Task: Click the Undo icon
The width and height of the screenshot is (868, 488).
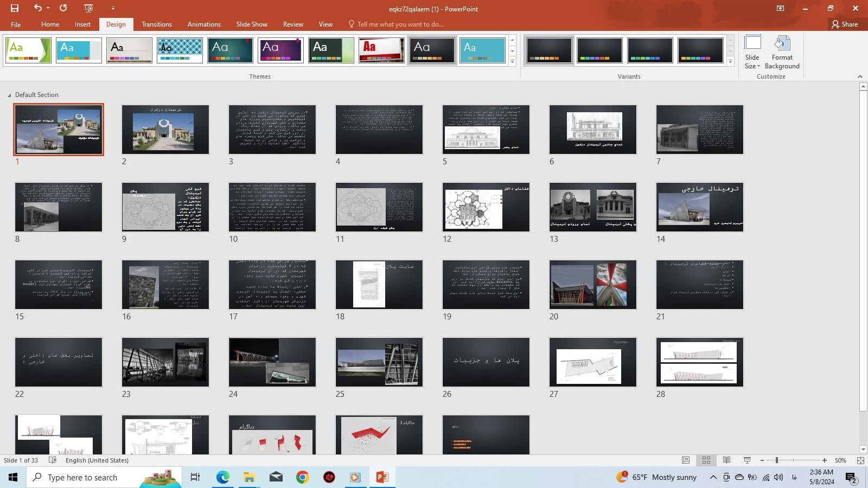Action: click(x=37, y=8)
